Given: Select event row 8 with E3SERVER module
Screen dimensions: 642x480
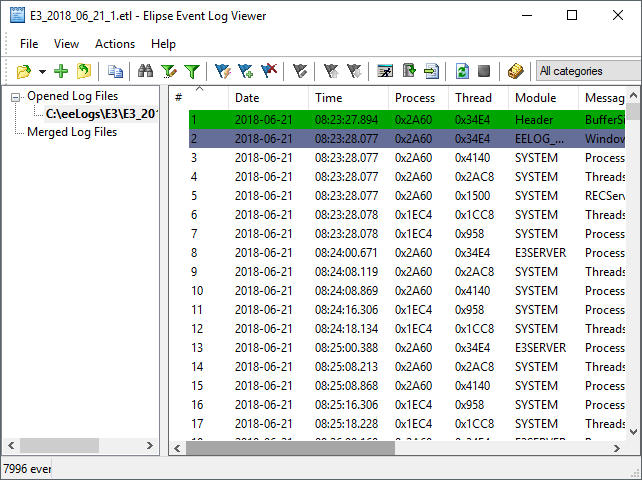Looking at the screenshot, I should coord(400,252).
